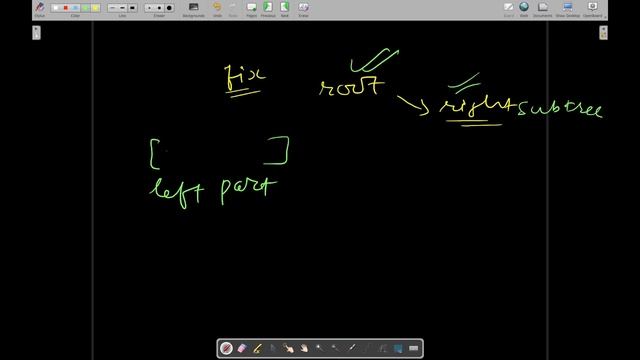Select the small eraser size
Viewport: 640px width, 360px height.
(x=149, y=8)
